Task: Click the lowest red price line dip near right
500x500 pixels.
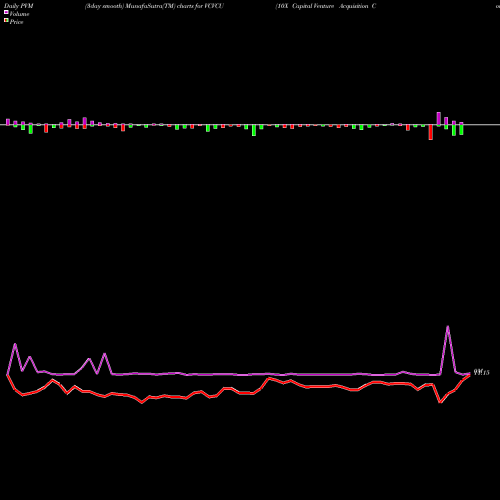Action: click(440, 402)
